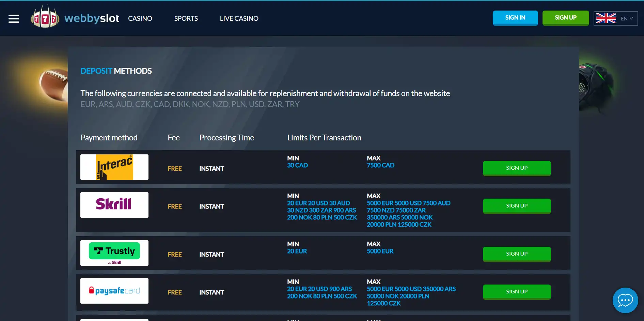Image resolution: width=644 pixels, height=321 pixels.
Task: Click the Interac payment logo
Action: pyautogui.click(x=114, y=167)
